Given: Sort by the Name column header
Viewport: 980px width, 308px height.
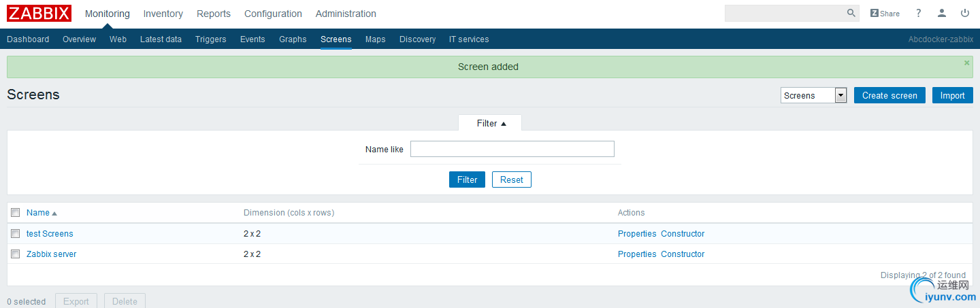Looking at the screenshot, I should 38,213.
